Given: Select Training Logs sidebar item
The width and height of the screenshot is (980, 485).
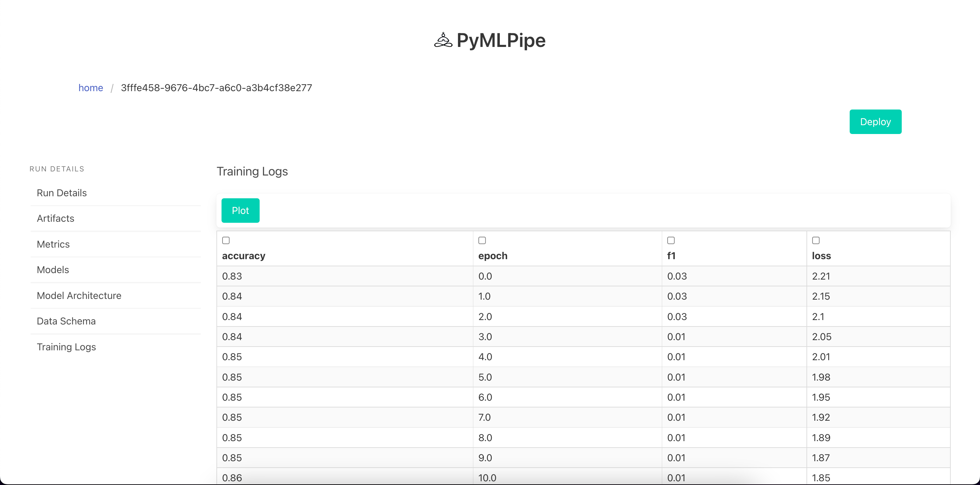Looking at the screenshot, I should pyautogui.click(x=66, y=347).
